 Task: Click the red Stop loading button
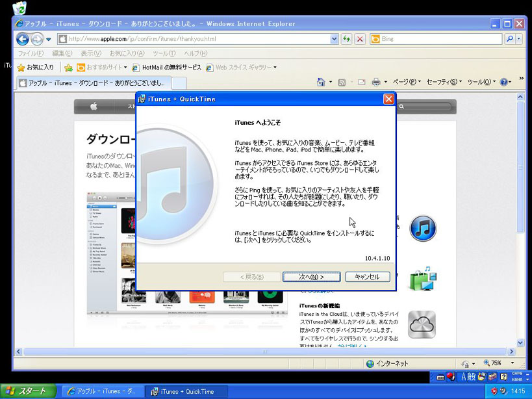pos(360,39)
